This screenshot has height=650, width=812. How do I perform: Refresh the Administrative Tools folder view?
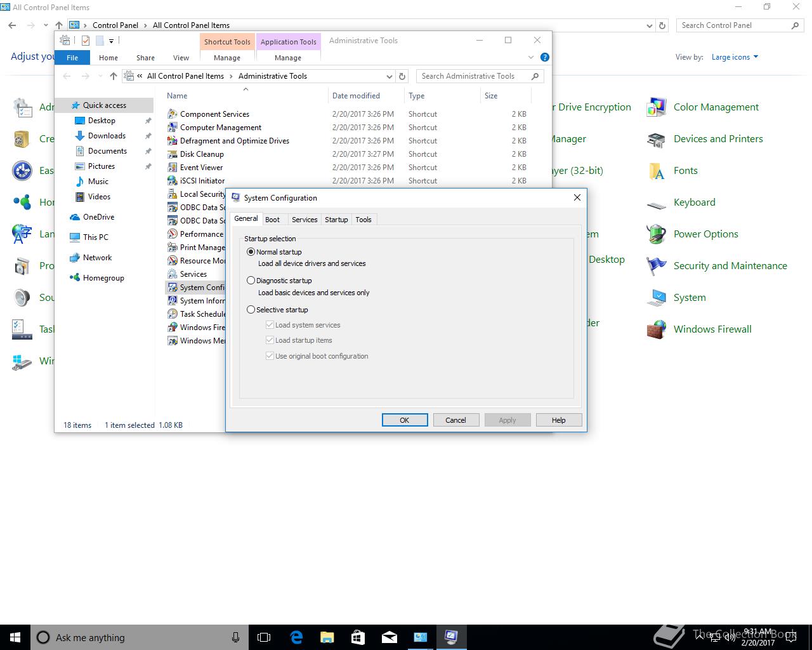coord(402,76)
